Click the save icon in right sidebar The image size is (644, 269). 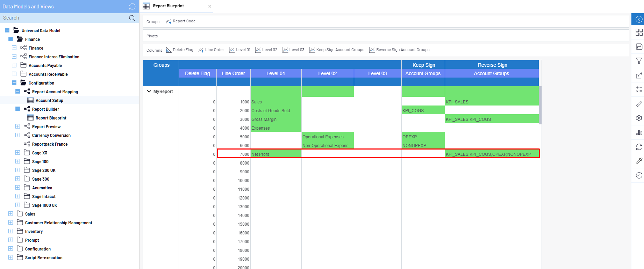tap(639, 47)
